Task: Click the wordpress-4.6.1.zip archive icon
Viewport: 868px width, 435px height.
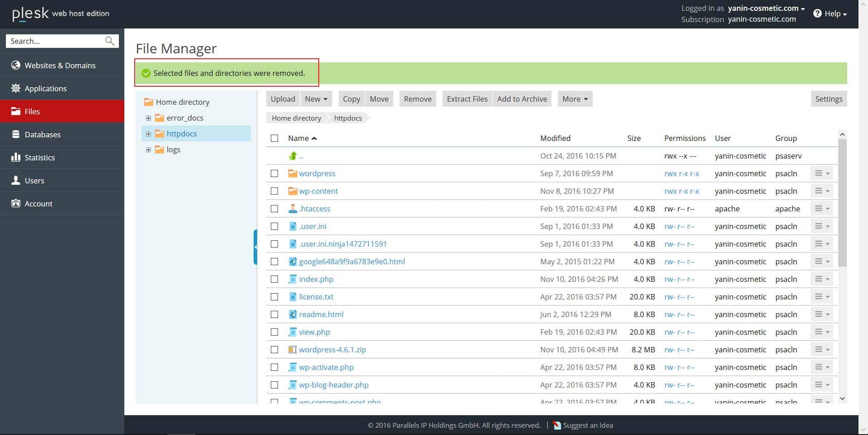Action: [292, 350]
